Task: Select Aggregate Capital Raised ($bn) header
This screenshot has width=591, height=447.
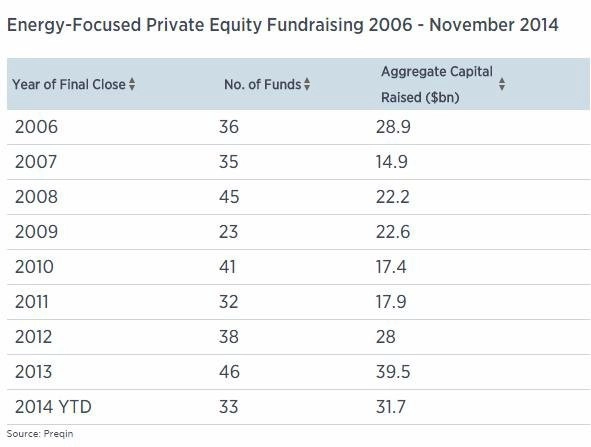Action: coord(437,84)
